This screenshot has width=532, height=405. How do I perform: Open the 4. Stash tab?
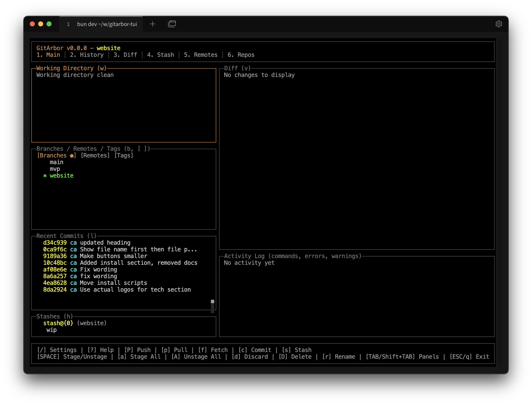(160, 55)
